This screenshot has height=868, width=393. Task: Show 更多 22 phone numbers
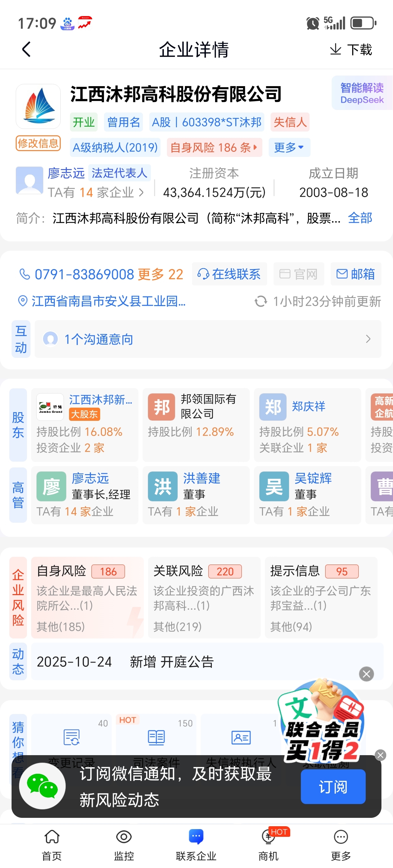coord(161,274)
